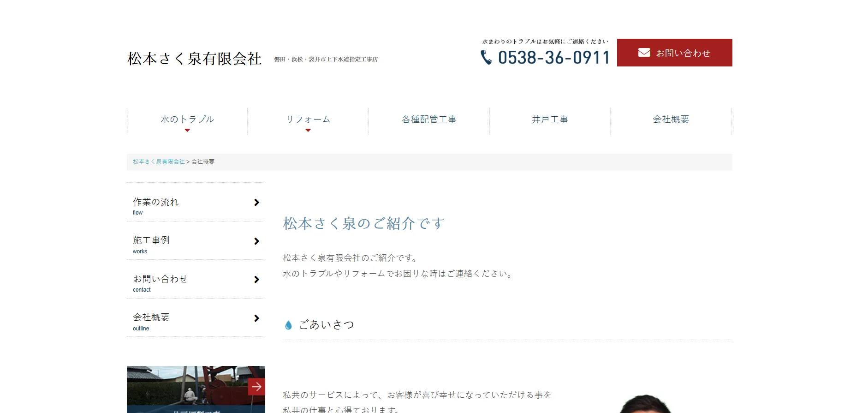This screenshot has width=868, height=413.
Task: Click the ごあいさつ section heading
Action: (x=327, y=325)
